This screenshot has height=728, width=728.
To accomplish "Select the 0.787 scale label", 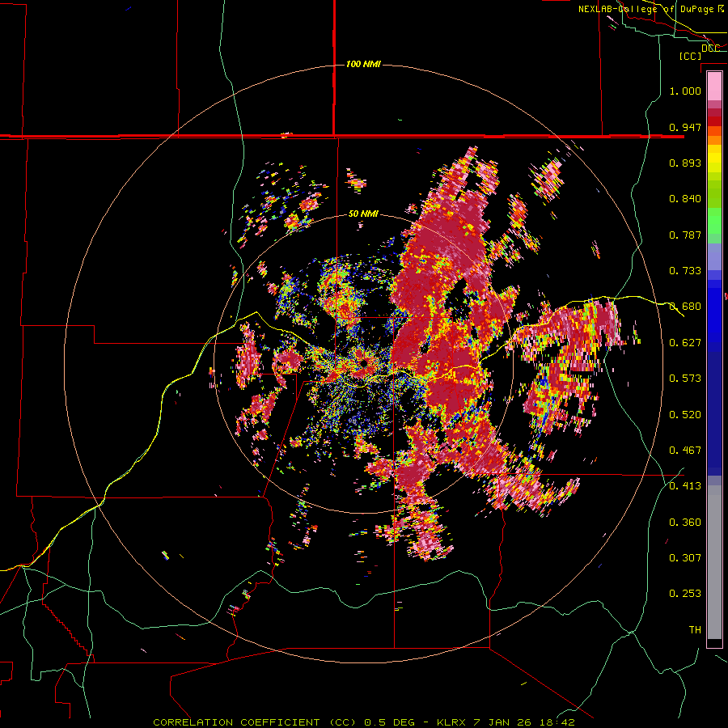I will (685, 235).
